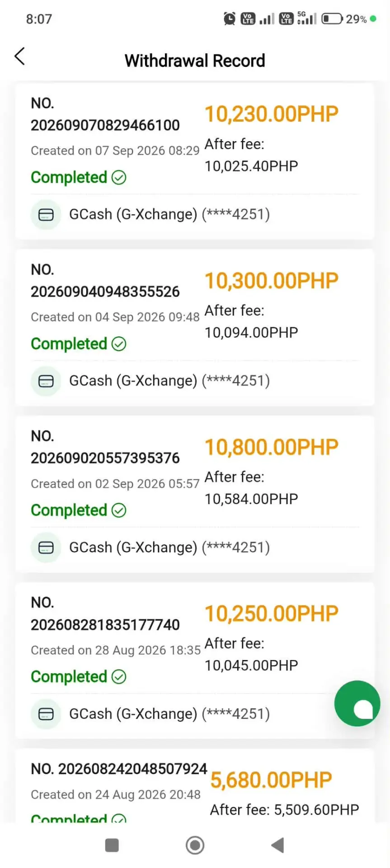390x868 pixels.
Task: Tap the card icon of the 10,230.00PHP withdrawal
Action: click(x=46, y=215)
